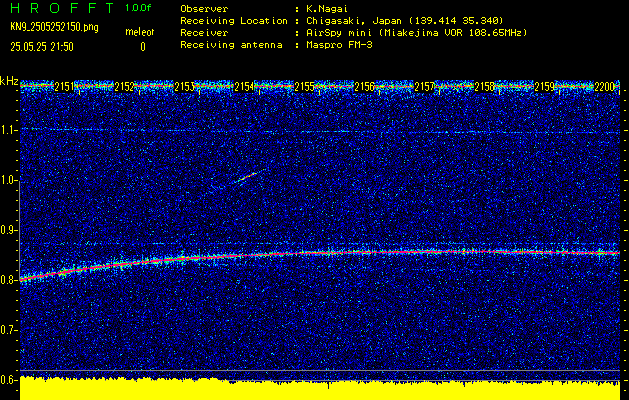Click the 2156 time marker

(x=364, y=87)
